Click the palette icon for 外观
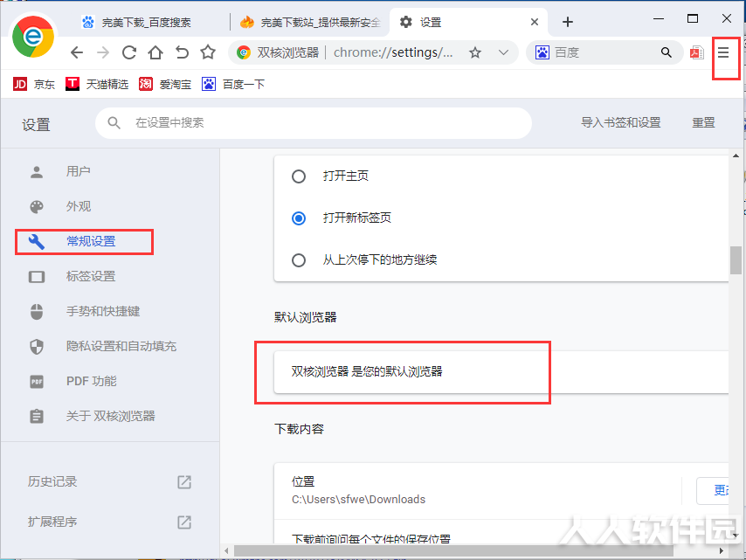This screenshot has width=746, height=560. [x=37, y=206]
